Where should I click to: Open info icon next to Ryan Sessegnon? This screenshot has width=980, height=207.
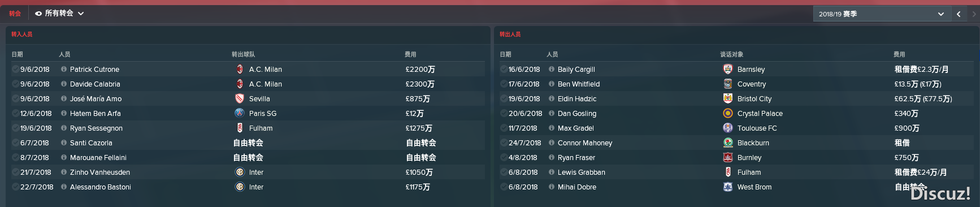pyautogui.click(x=64, y=128)
